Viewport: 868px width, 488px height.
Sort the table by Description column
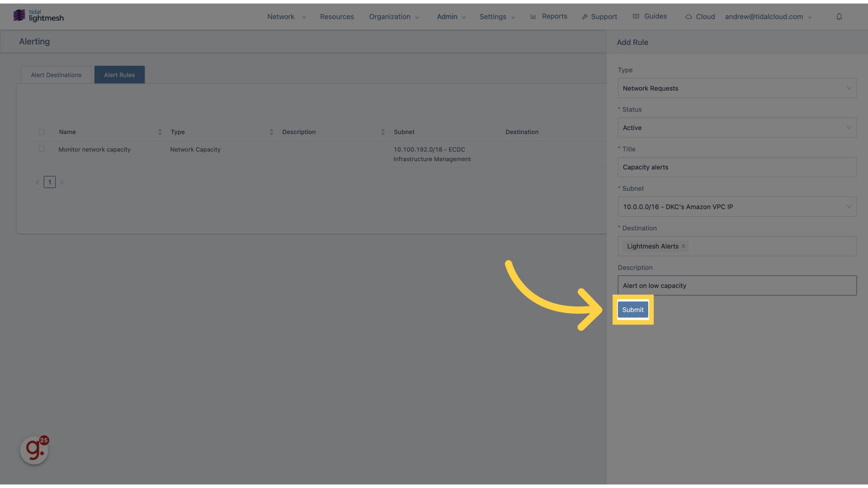point(383,132)
